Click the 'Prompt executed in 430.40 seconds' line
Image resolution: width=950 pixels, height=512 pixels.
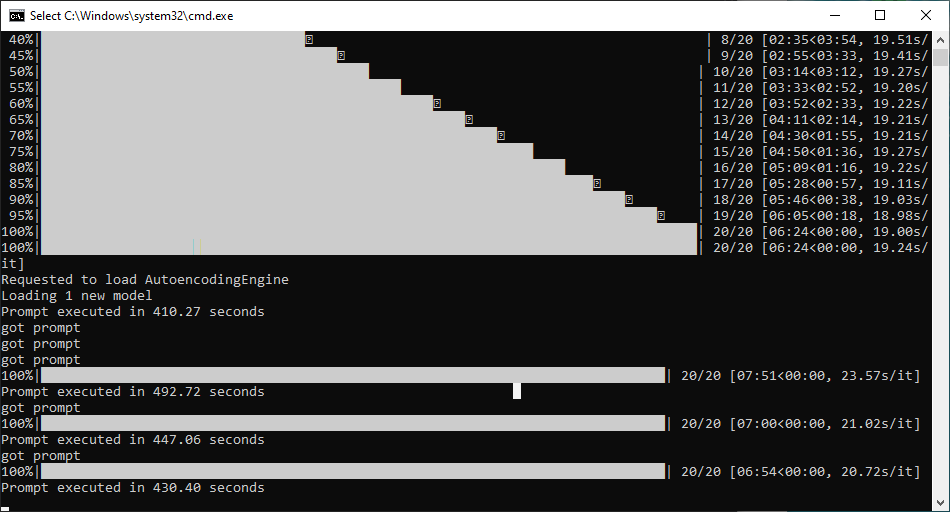pyautogui.click(x=133, y=488)
